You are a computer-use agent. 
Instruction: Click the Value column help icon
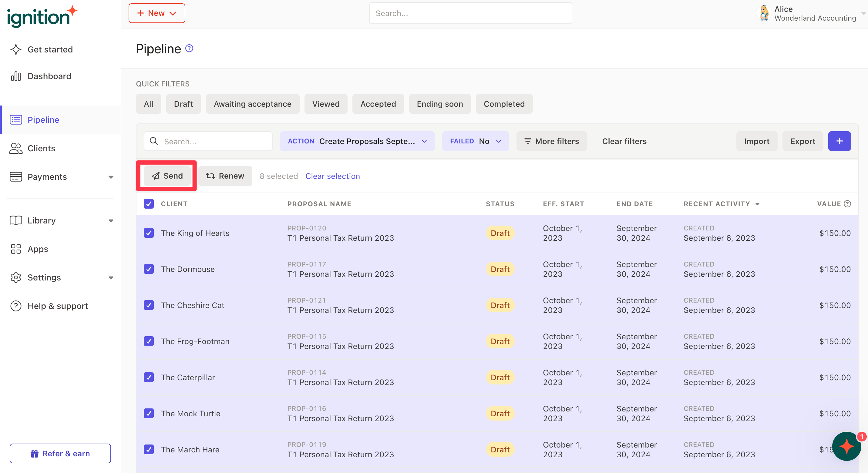(x=847, y=204)
